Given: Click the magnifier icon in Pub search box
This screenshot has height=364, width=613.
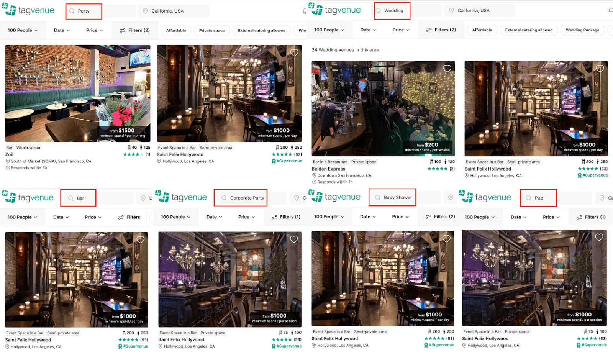Looking at the screenshot, I should tap(528, 198).
